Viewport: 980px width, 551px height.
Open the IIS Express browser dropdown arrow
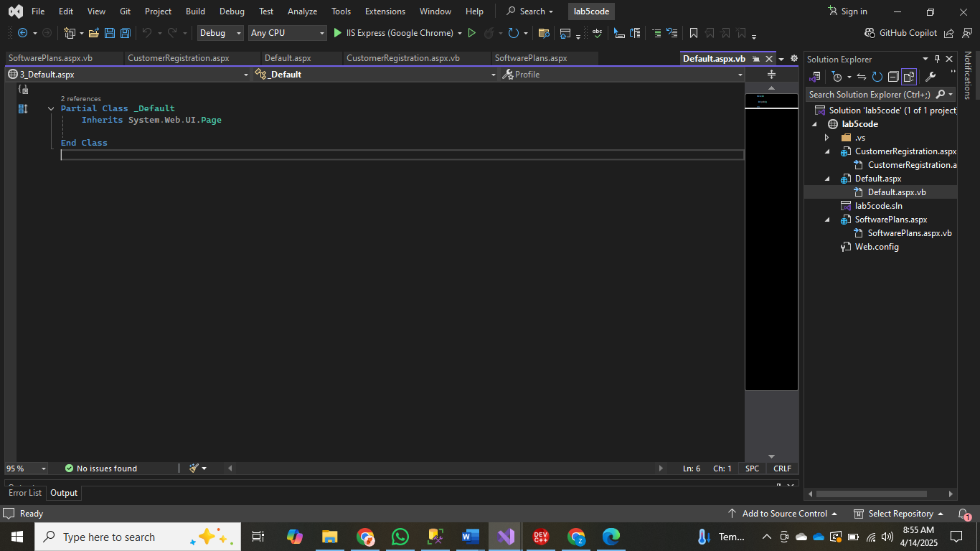coord(459,33)
